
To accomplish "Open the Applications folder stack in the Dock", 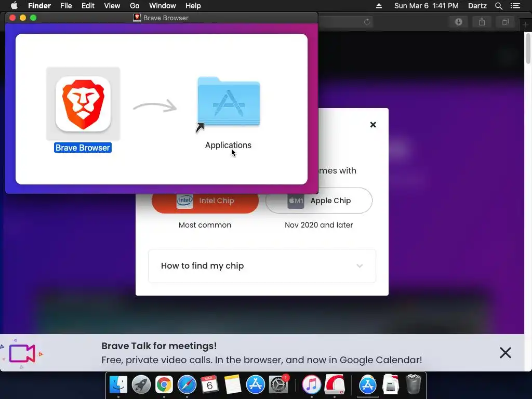I will tap(368, 384).
